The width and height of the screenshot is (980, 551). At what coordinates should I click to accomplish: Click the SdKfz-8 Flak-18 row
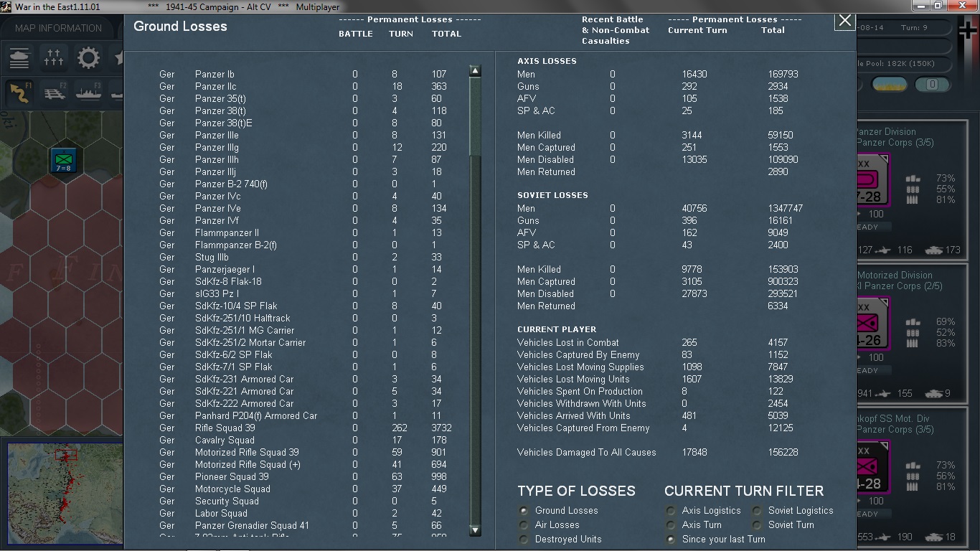[x=305, y=281]
